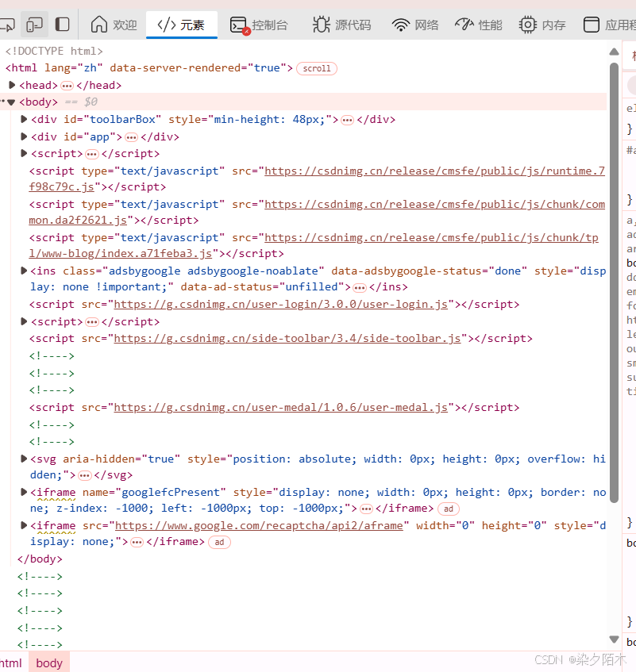This screenshot has width=636, height=672.
Task: Open the google recaptcha aframe link
Action: tap(259, 526)
